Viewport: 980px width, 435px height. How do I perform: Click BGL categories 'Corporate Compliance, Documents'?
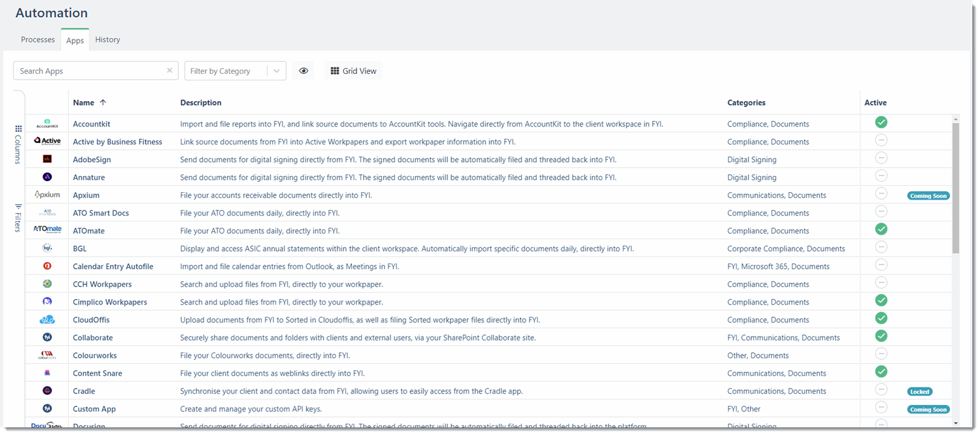tap(786, 249)
